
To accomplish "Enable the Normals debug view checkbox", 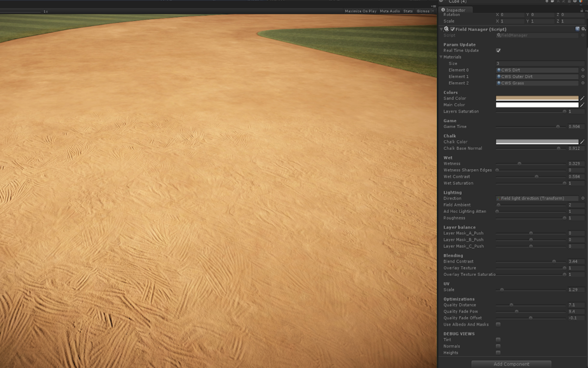I will [498, 346].
